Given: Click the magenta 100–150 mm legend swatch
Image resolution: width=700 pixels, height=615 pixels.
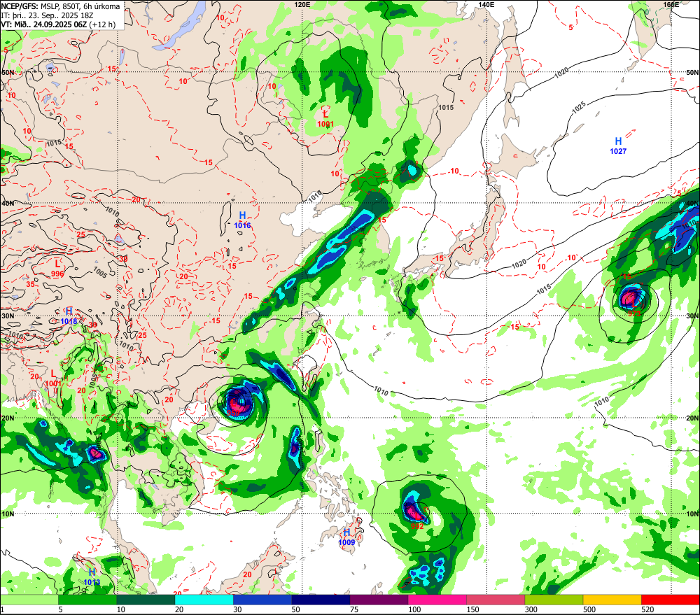Looking at the screenshot, I should [437, 600].
